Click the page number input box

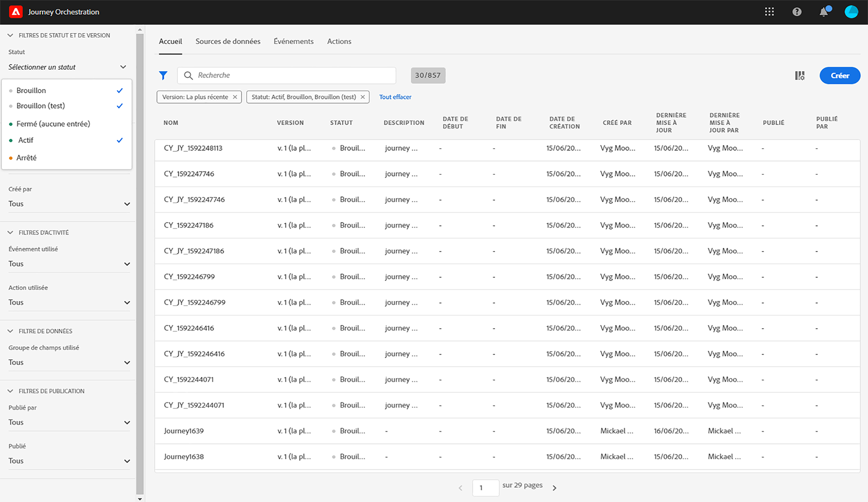(486, 488)
